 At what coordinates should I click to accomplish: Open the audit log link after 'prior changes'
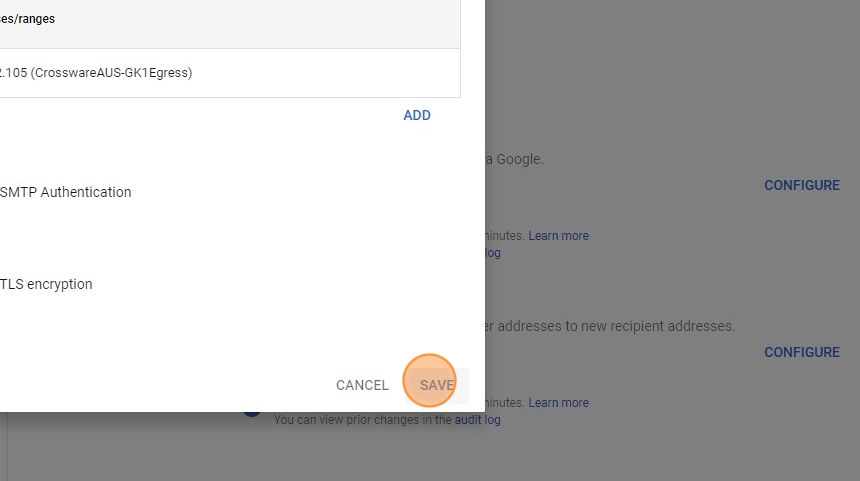pyautogui.click(x=478, y=420)
